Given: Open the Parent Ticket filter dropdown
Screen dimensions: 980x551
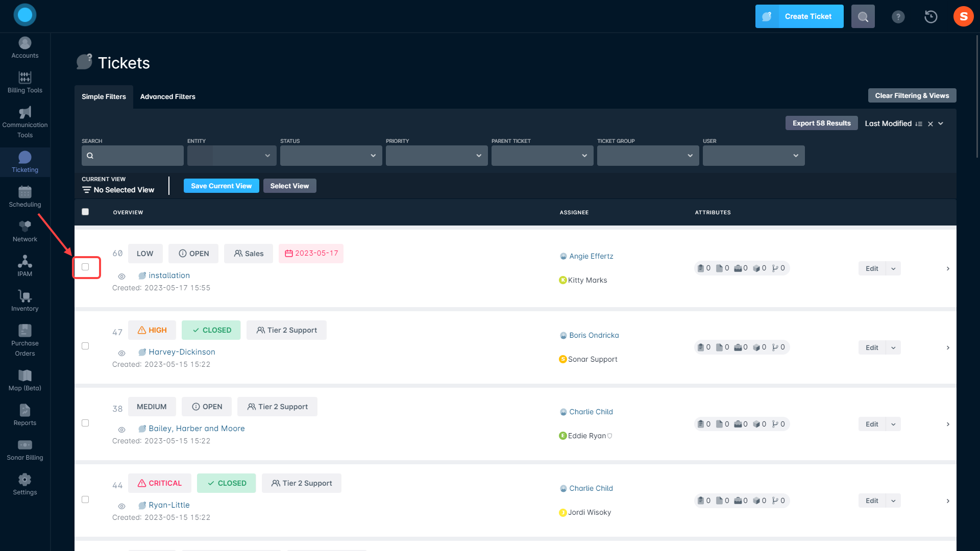Looking at the screenshot, I should (x=542, y=156).
